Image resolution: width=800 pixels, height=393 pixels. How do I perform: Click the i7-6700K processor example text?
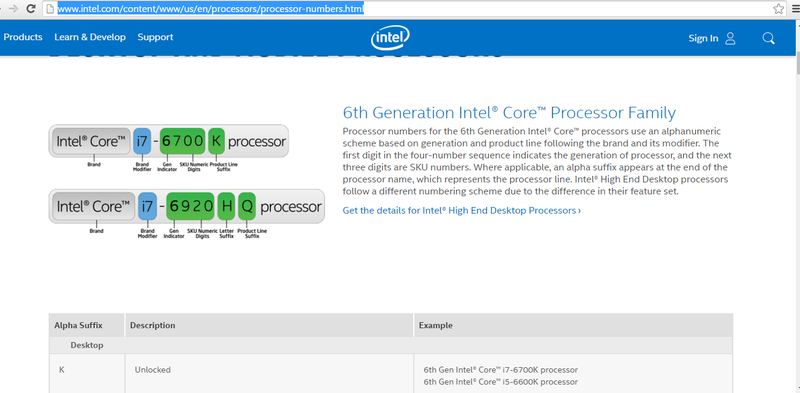(x=501, y=370)
